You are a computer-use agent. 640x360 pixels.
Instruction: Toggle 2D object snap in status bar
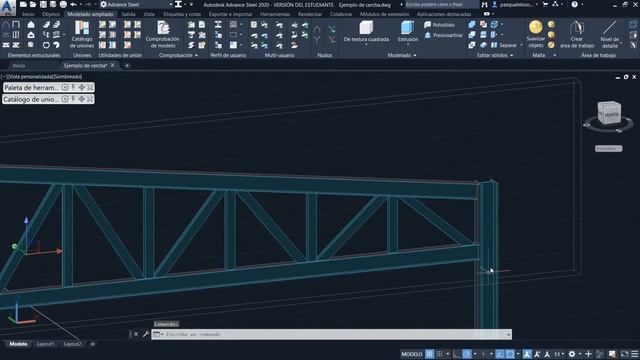[510, 354]
